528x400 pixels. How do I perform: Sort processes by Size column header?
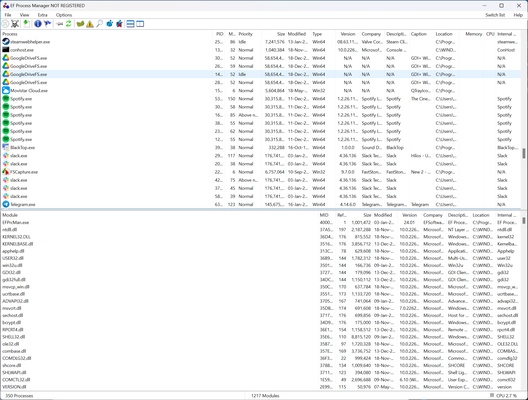274,34
